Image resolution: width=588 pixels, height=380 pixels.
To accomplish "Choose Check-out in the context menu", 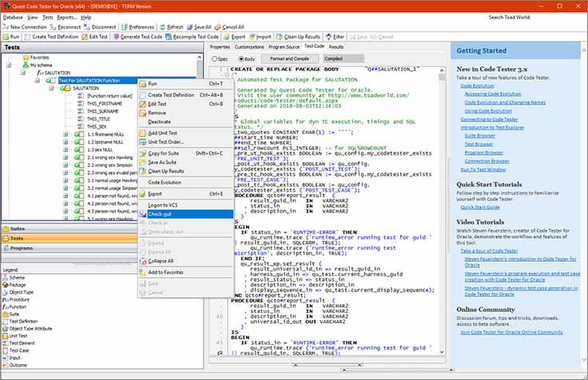I will [x=185, y=214].
